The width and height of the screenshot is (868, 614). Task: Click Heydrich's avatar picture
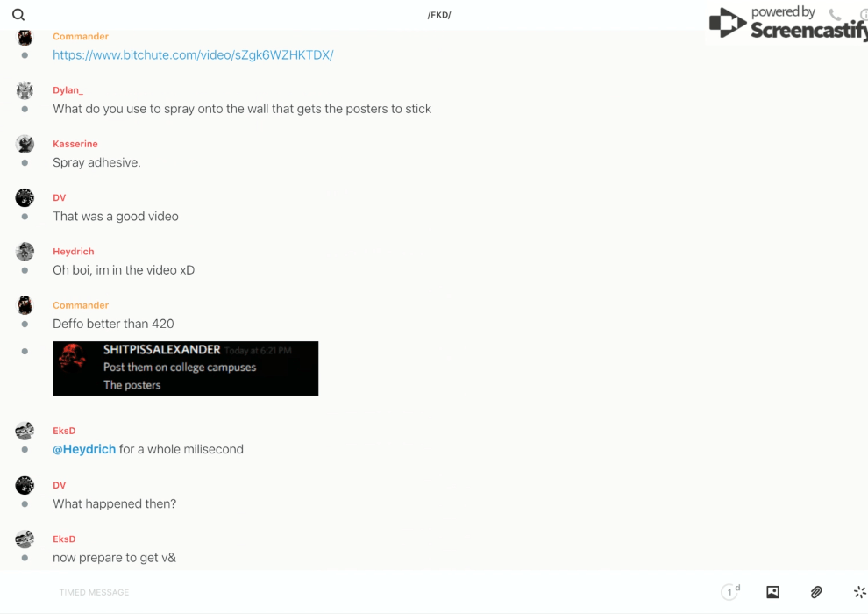point(25,252)
